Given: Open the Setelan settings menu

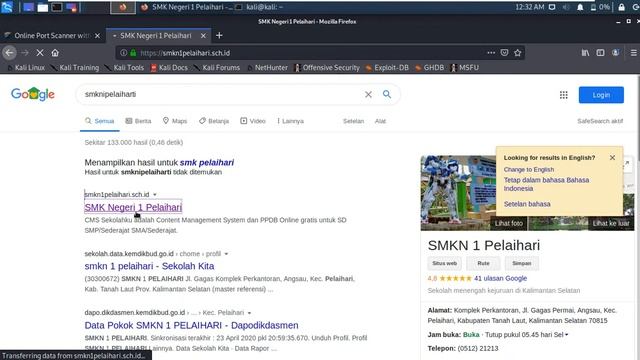Looking at the screenshot, I should (353, 121).
